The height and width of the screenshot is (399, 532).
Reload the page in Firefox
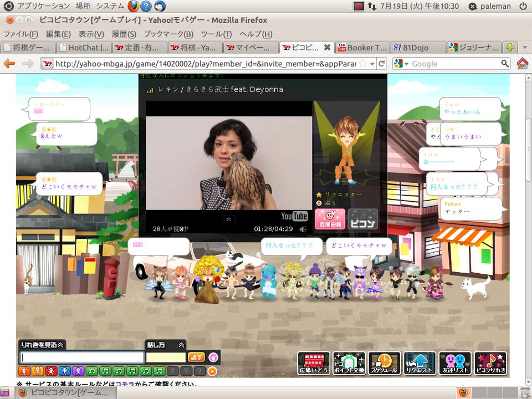[382, 63]
